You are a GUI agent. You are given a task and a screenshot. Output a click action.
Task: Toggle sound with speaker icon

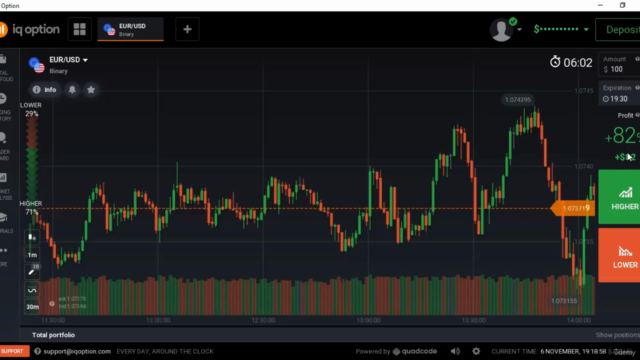tap(456, 351)
